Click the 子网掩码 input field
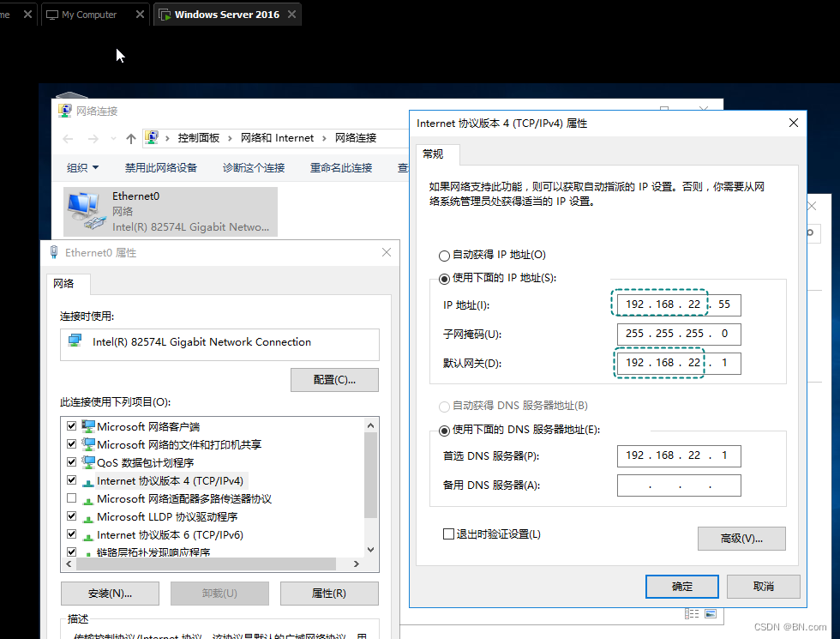The height and width of the screenshot is (639, 840). pyautogui.click(x=679, y=334)
